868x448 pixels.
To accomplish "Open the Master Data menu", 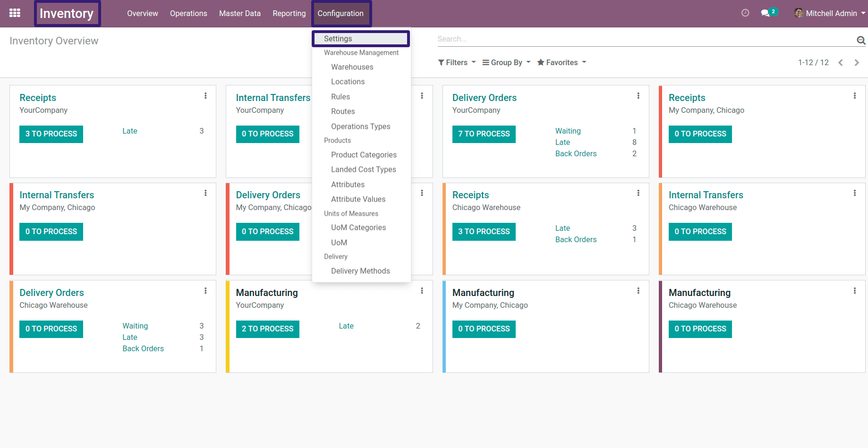I will coord(240,13).
